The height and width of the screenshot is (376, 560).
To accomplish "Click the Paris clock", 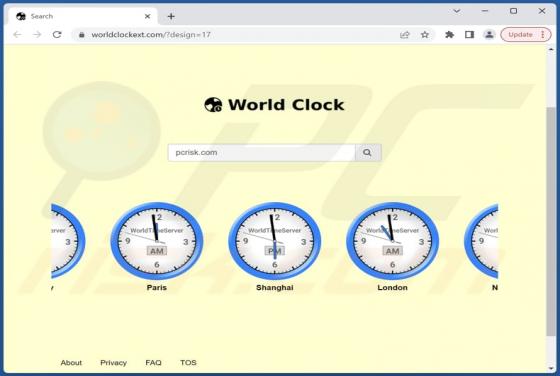I will (x=157, y=241).
